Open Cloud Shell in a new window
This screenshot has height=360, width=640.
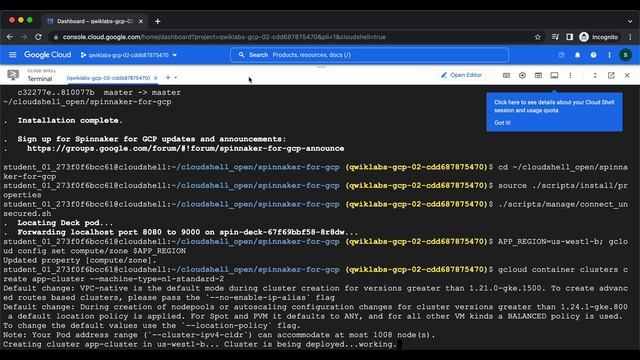pyautogui.click(x=611, y=76)
